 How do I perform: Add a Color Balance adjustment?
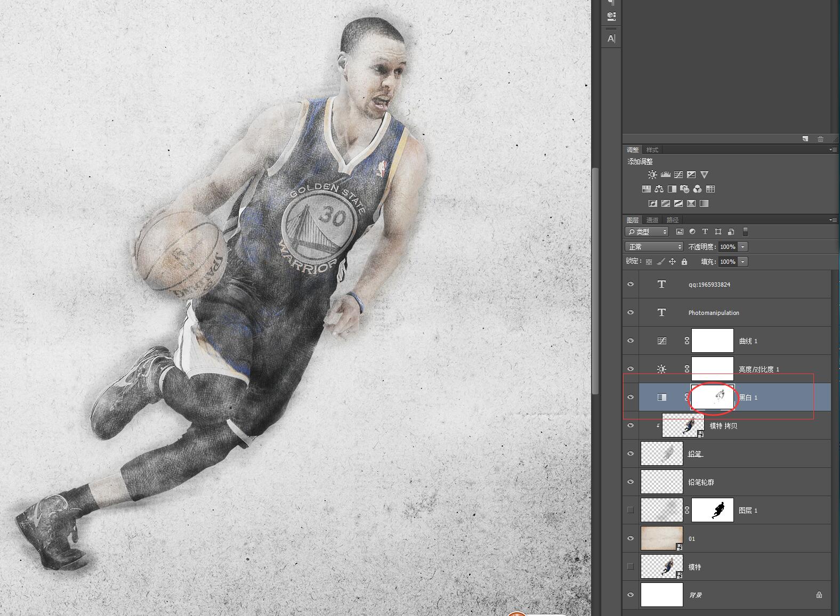point(659,189)
